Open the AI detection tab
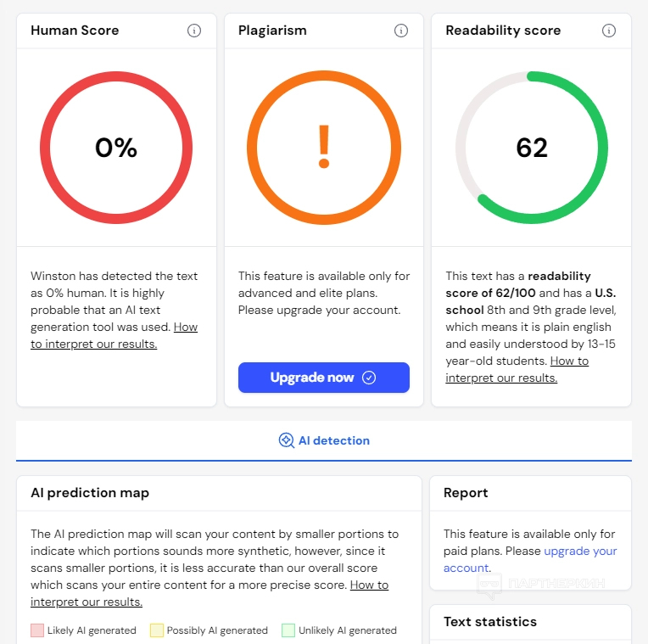The image size is (648, 644). tap(324, 440)
